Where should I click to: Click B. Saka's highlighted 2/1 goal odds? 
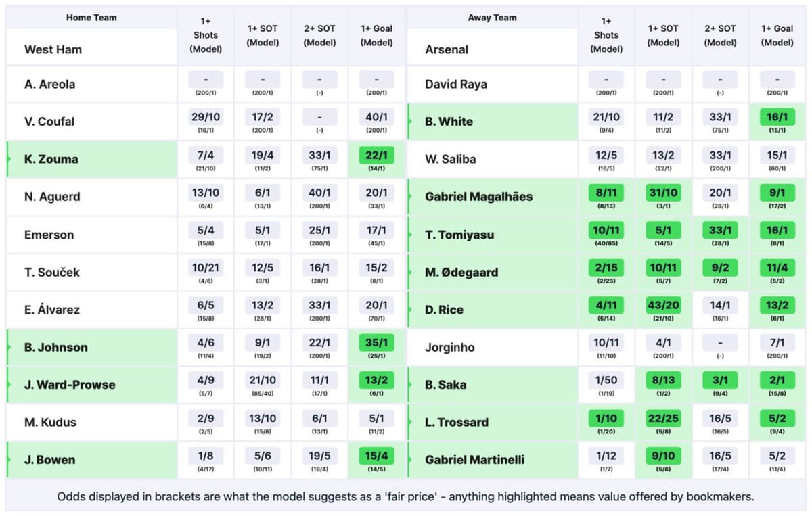click(x=777, y=381)
